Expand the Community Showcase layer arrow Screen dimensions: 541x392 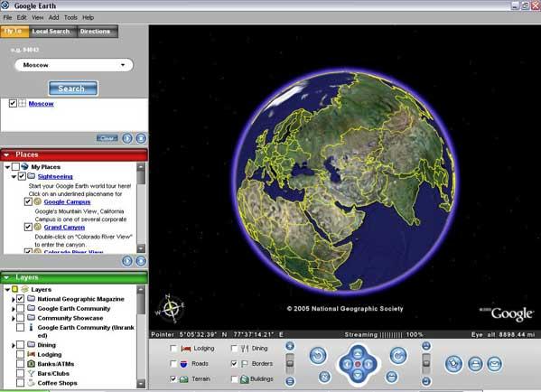click(14, 318)
